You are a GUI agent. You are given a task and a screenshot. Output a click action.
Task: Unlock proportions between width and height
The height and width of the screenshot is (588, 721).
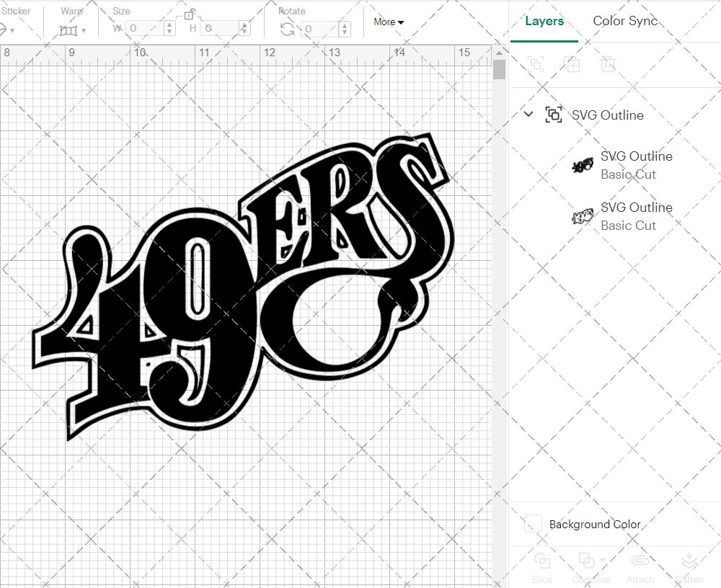tap(190, 14)
